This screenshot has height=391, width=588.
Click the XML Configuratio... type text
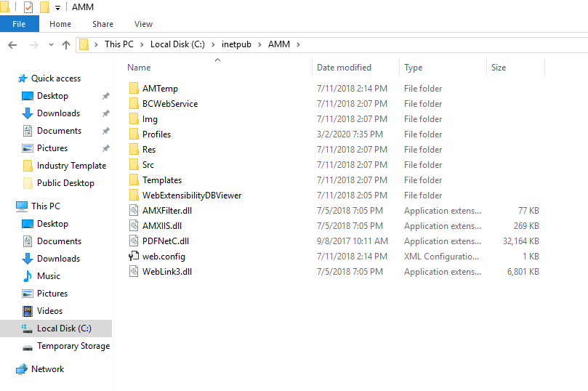tap(441, 257)
